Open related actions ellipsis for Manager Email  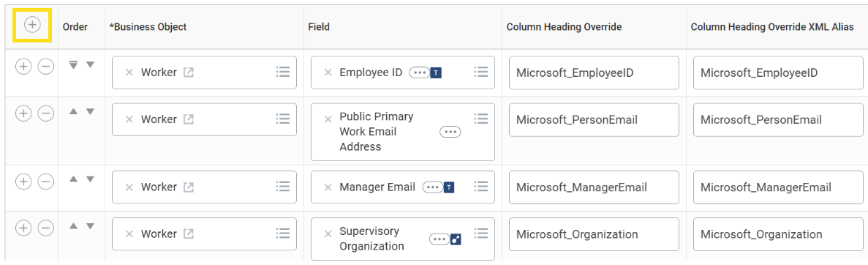pyautogui.click(x=433, y=187)
